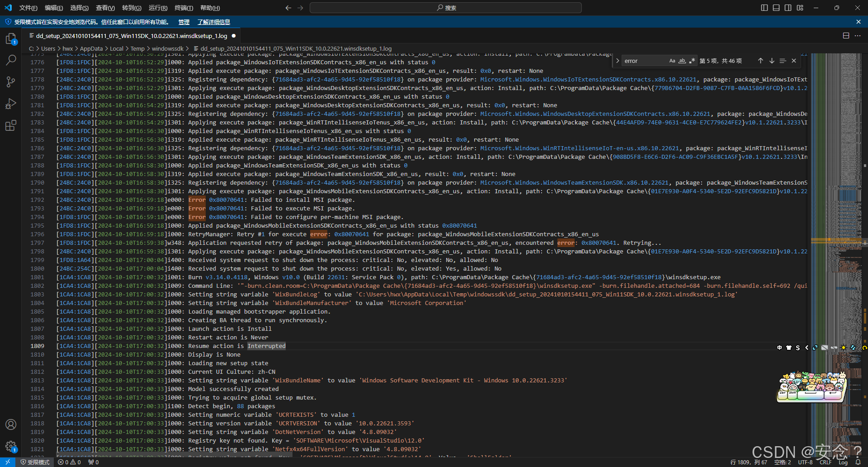Screen dimensions: 868x467
Task: Split the editor with the split icon
Action: click(x=846, y=36)
